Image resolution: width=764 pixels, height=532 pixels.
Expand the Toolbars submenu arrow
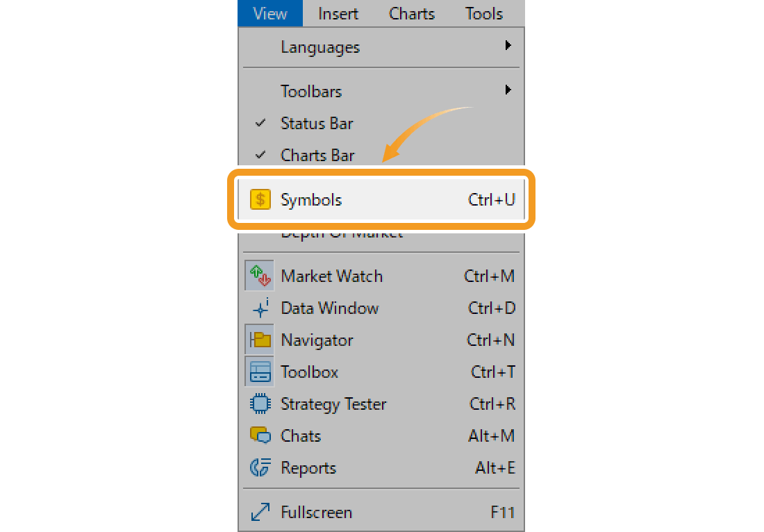coord(508,90)
